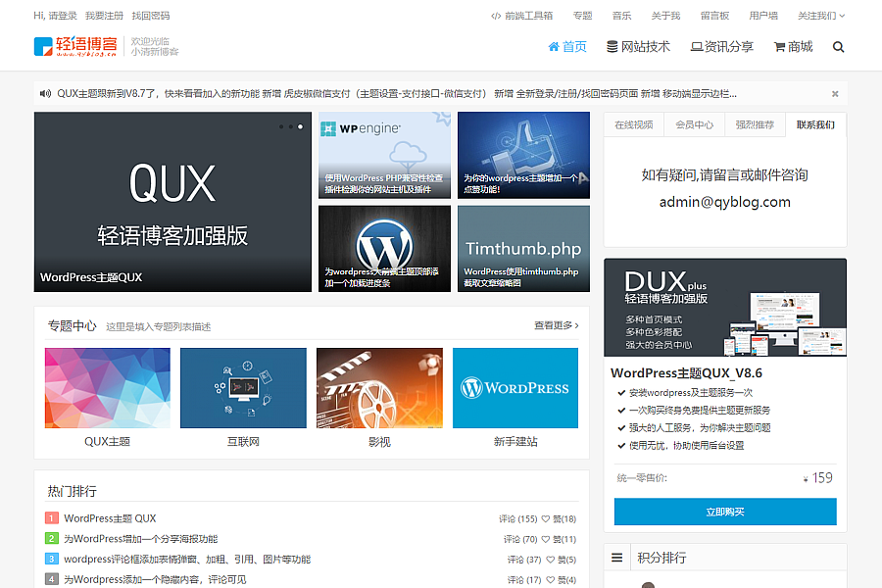Click the 积分排行 widget heading
Screen dimensions: 882x588
661,558
